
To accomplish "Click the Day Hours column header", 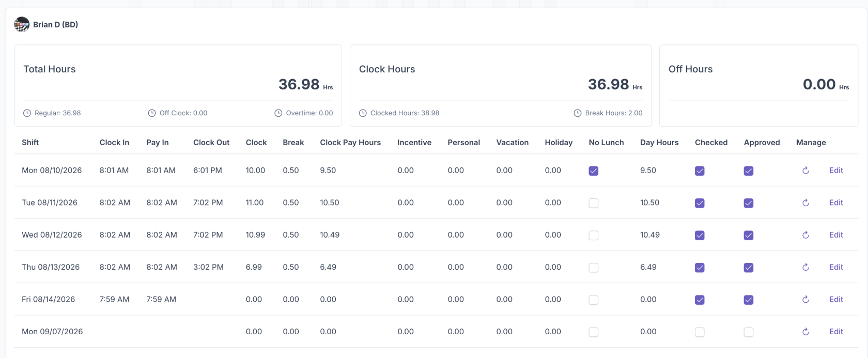I will [x=659, y=143].
